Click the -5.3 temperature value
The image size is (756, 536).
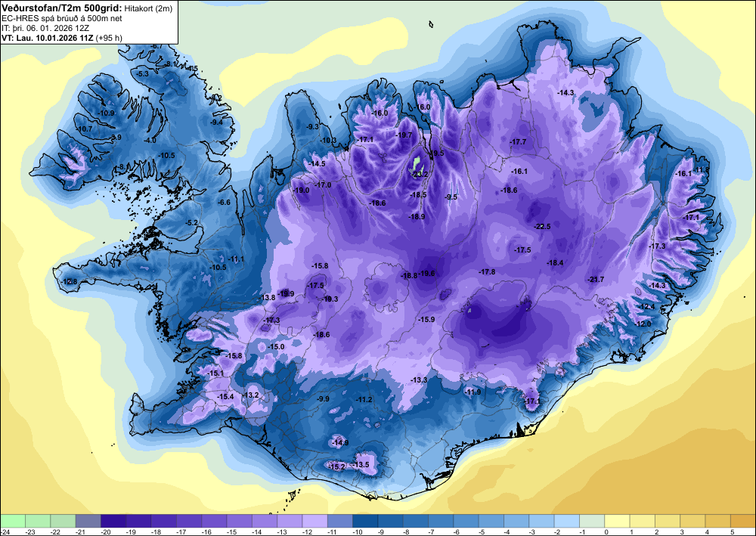[143, 74]
